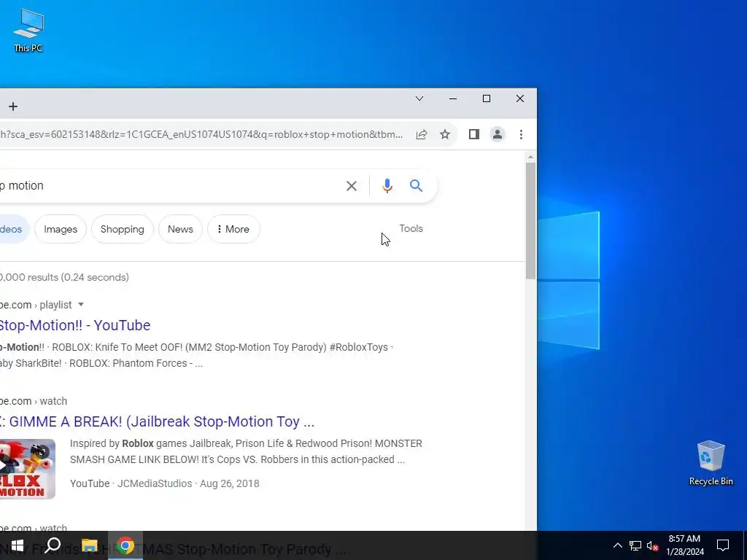Open a new Chrome tab with plus button
This screenshot has width=747, height=560.
[x=13, y=106]
